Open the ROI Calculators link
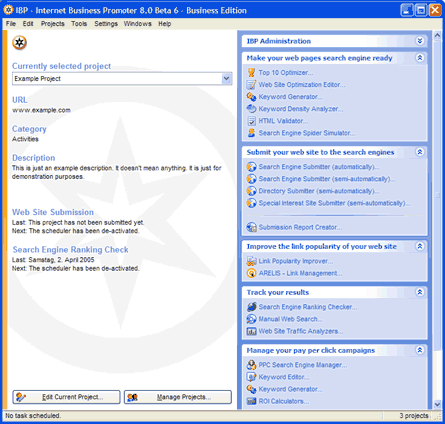The image size is (445, 424). [x=284, y=401]
